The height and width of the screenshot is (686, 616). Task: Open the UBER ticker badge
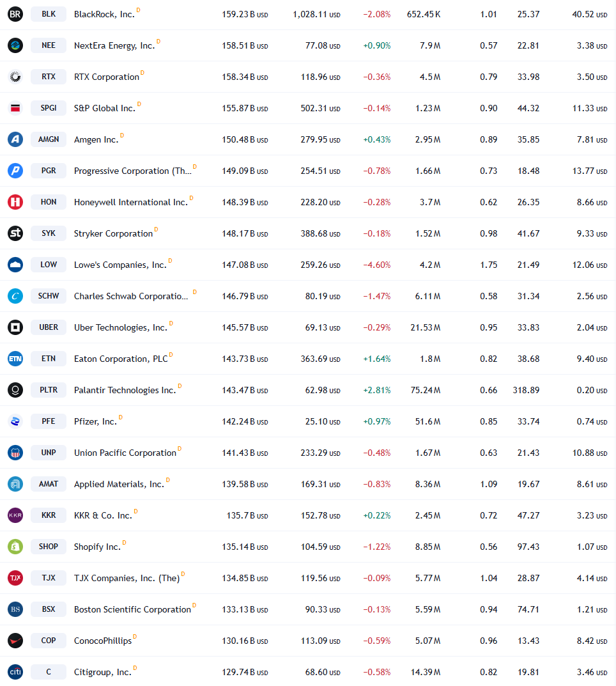(49, 327)
